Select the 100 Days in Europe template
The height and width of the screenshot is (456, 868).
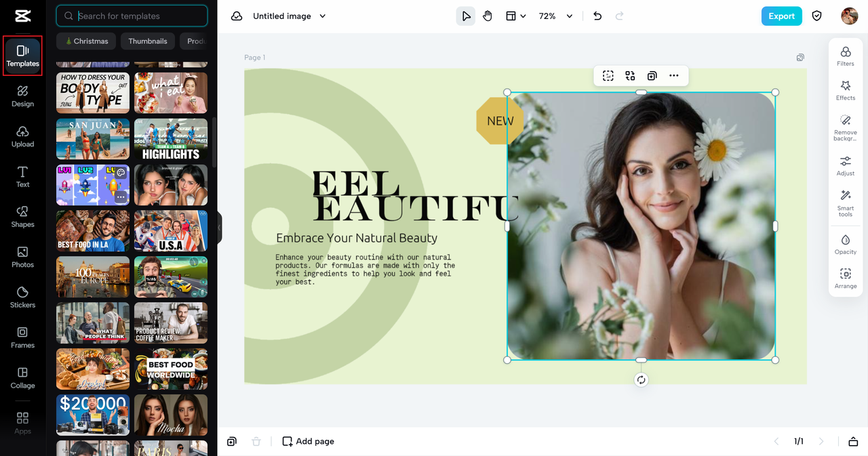pos(93,277)
